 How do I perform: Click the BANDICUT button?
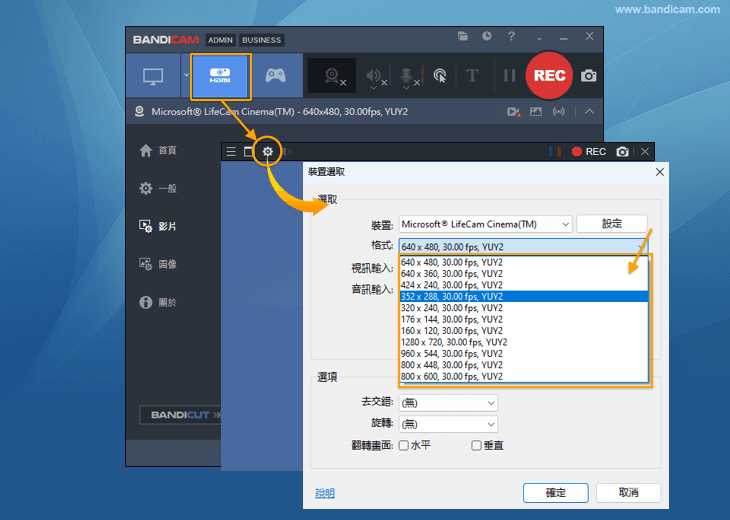(181, 415)
